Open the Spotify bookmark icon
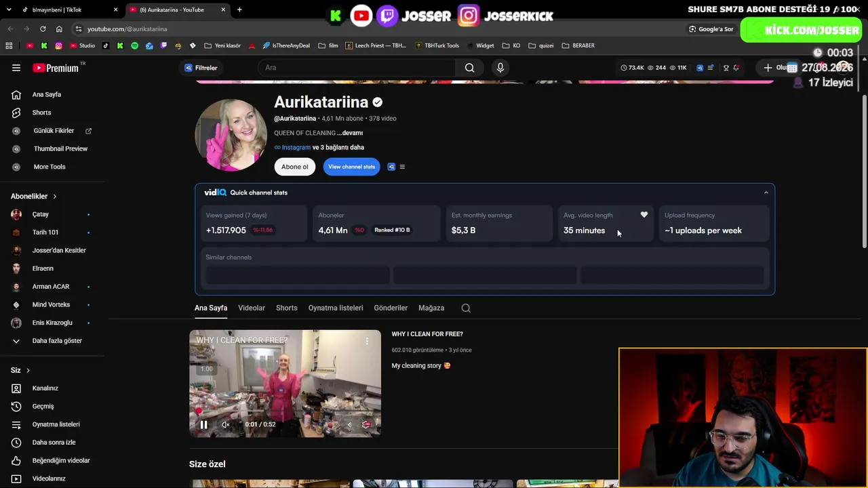Image resolution: width=868 pixels, height=488 pixels. 134,45
